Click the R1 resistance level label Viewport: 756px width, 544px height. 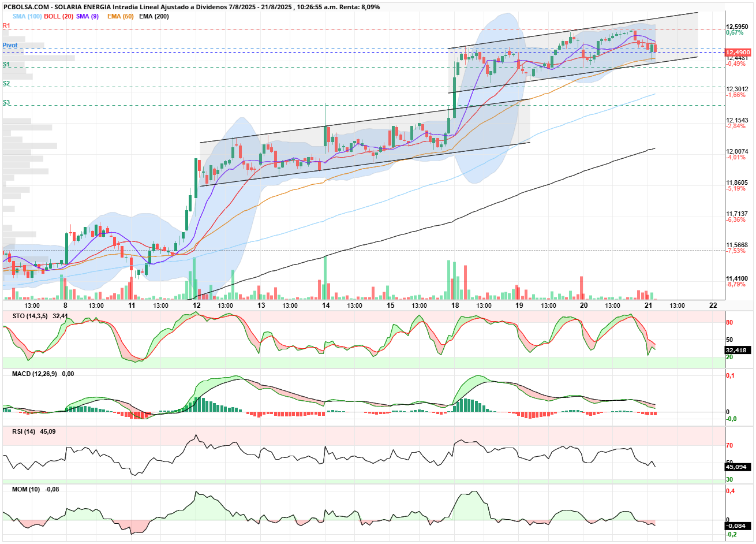click(x=6, y=26)
